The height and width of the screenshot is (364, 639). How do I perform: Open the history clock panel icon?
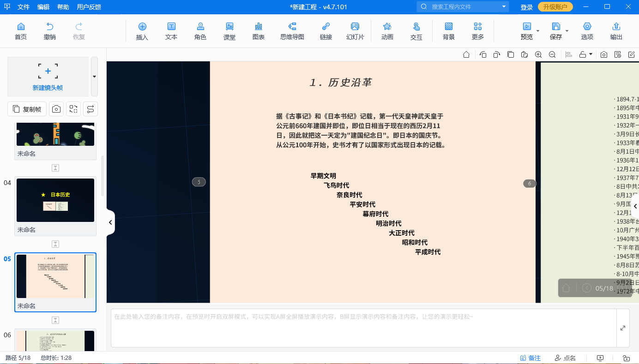coord(618,54)
